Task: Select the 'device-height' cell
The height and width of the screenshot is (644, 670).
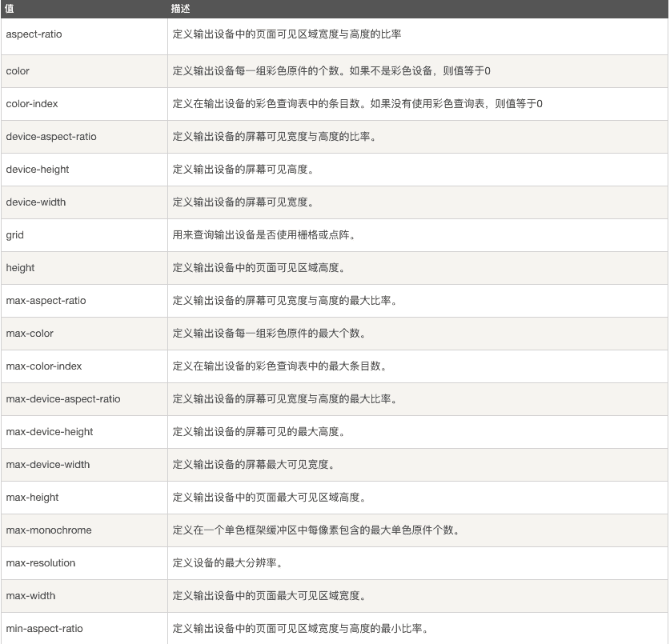Action: click(x=84, y=170)
